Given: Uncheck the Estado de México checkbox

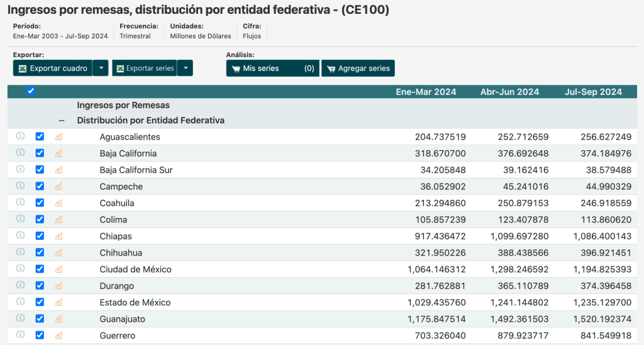Looking at the screenshot, I should coord(40,302).
